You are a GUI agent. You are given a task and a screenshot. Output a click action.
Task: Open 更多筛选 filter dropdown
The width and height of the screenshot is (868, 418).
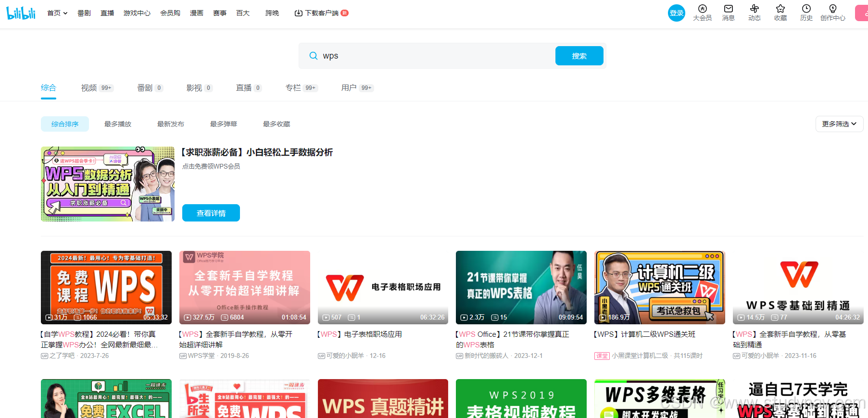pyautogui.click(x=839, y=124)
